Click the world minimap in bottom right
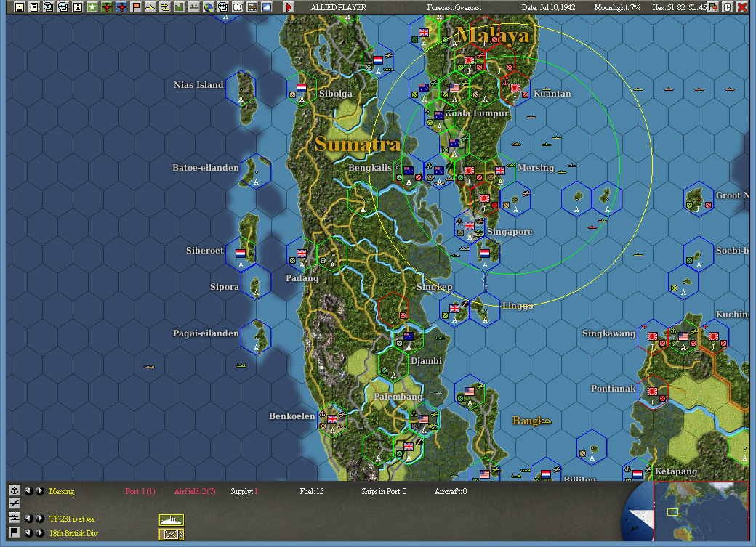The height and width of the screenshot is (547, 756). [x=701, y=511]
